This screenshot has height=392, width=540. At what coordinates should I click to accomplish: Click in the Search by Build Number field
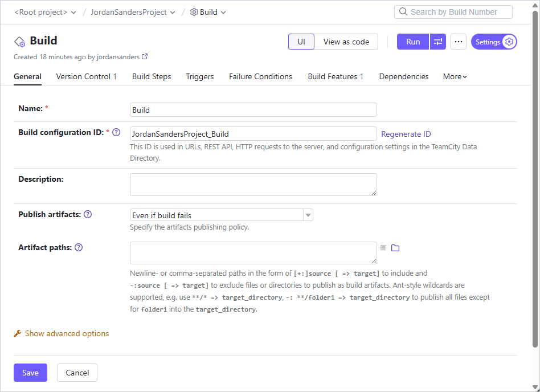click(x=453, y=12)
